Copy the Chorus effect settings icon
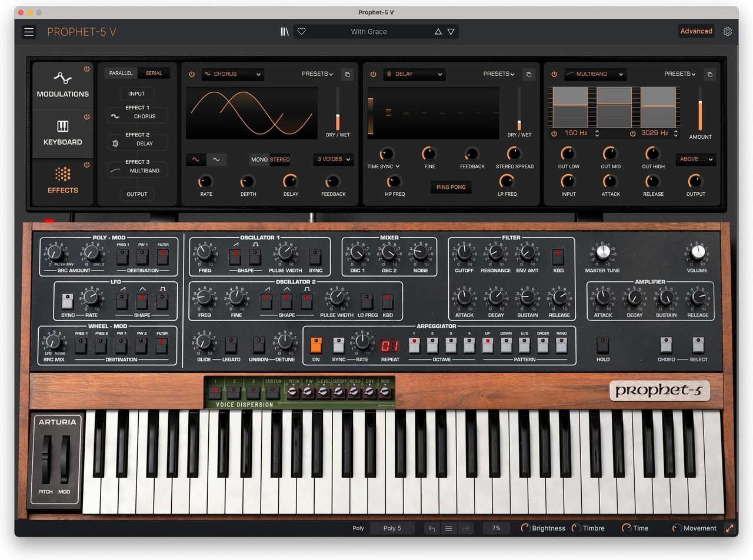 [347, 75]
